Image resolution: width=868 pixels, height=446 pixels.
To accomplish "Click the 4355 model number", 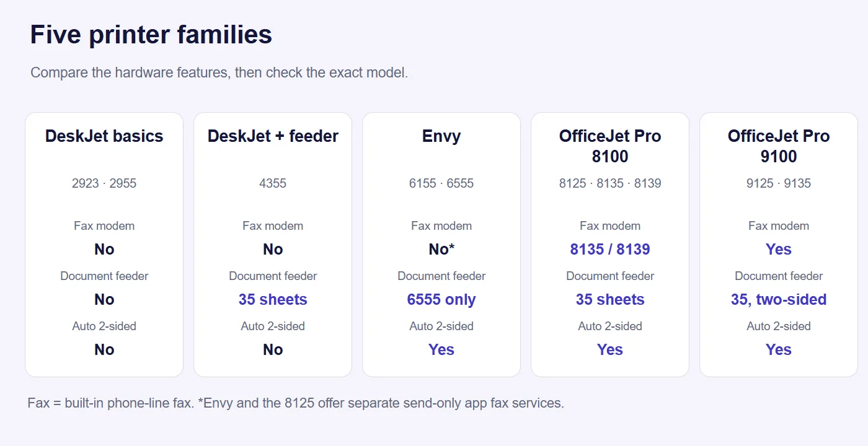I will [x=273, y=183].
